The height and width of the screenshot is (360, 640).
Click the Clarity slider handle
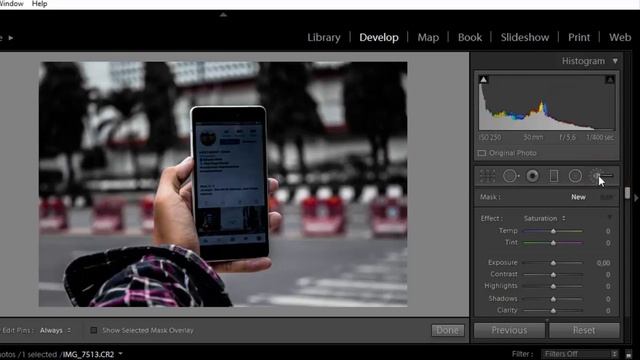[x=553, y=311]
